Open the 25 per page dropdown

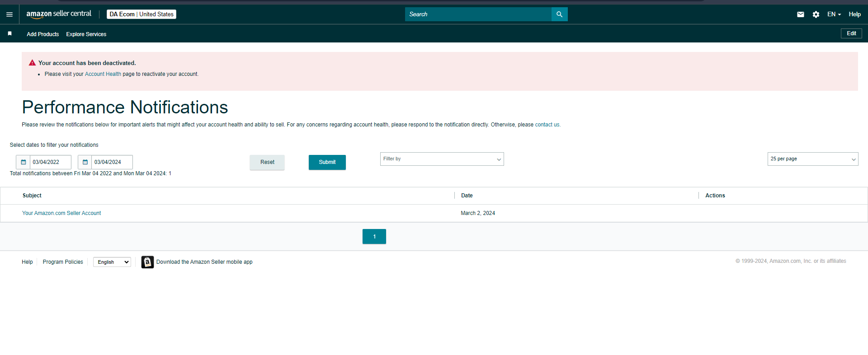tap(813, 159)
